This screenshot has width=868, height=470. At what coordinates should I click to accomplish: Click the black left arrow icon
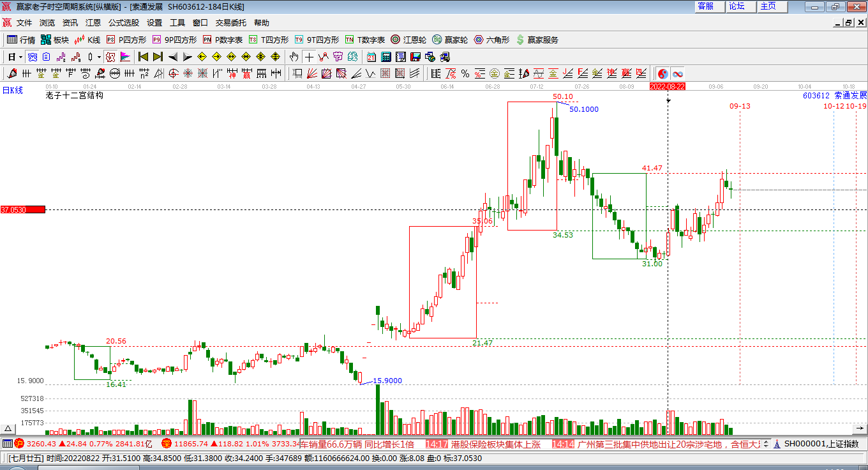[172, 57]
